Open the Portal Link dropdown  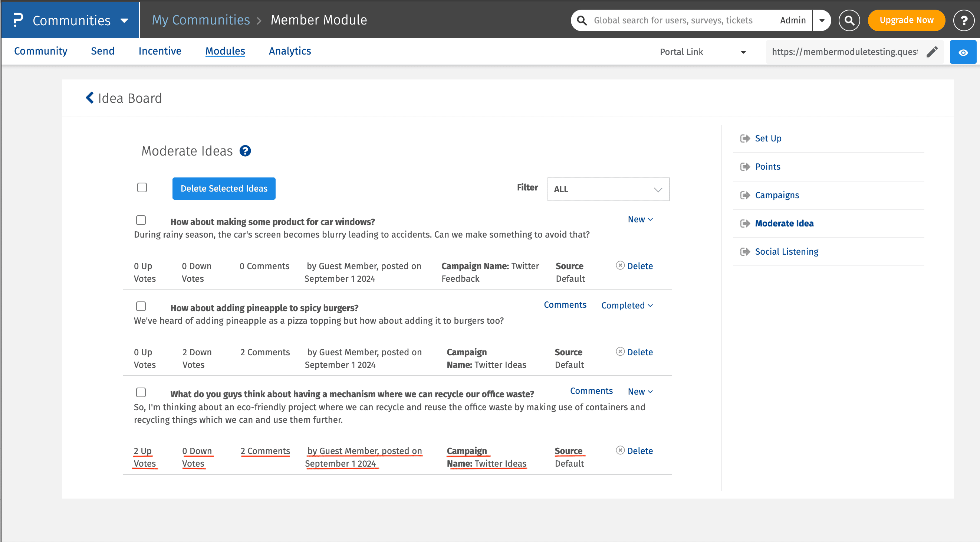(x=702, y=52)
